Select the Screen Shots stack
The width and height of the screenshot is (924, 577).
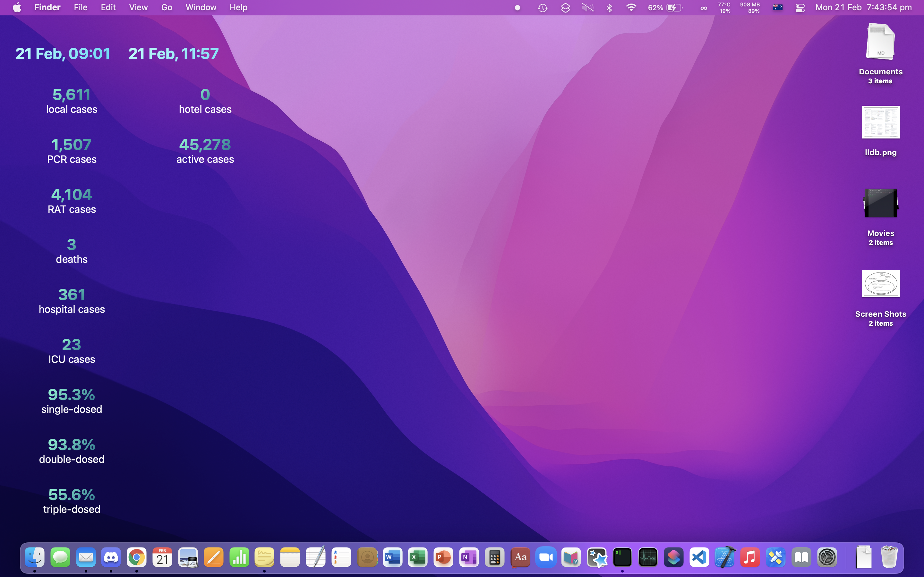880,284
